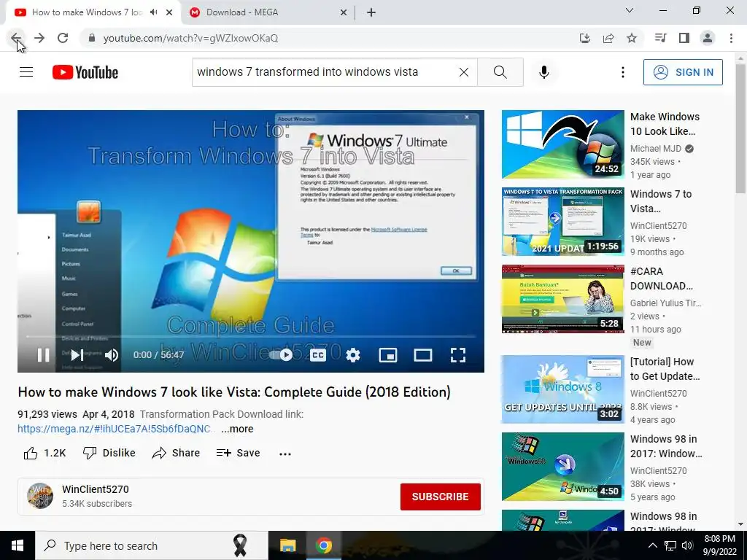Enter full screen video mode
The height and width of the screenshot is (560, 747).
click(x=458, y=355)
